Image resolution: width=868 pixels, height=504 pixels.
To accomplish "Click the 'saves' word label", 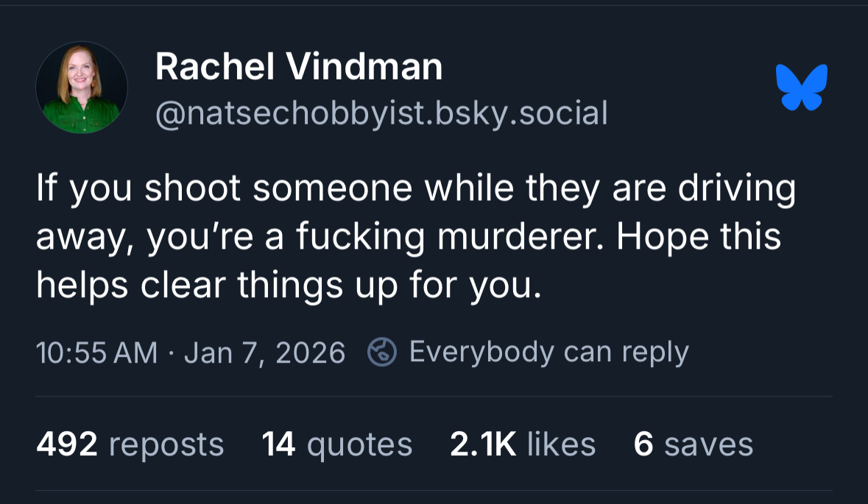I will tap(708, 444).
